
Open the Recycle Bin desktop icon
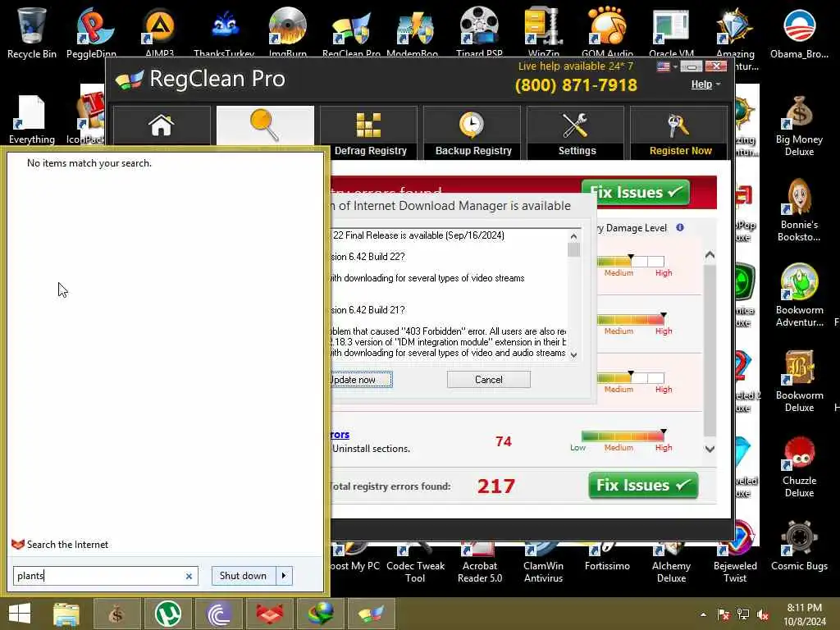pyautogui.click(x=32, y=32)
